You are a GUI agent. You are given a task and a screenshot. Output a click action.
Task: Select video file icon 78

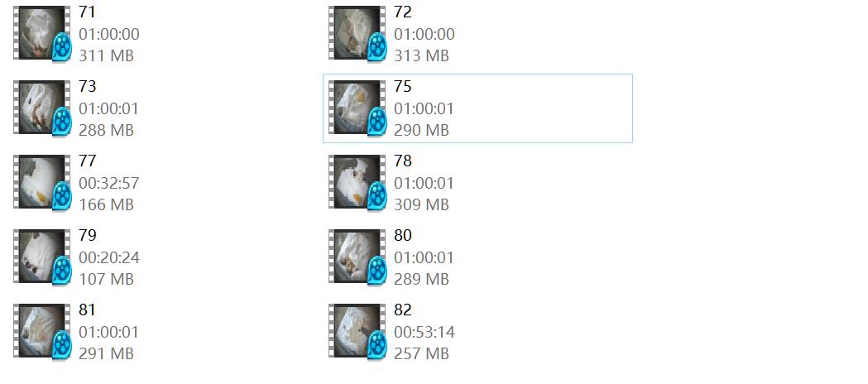[357, 182]
